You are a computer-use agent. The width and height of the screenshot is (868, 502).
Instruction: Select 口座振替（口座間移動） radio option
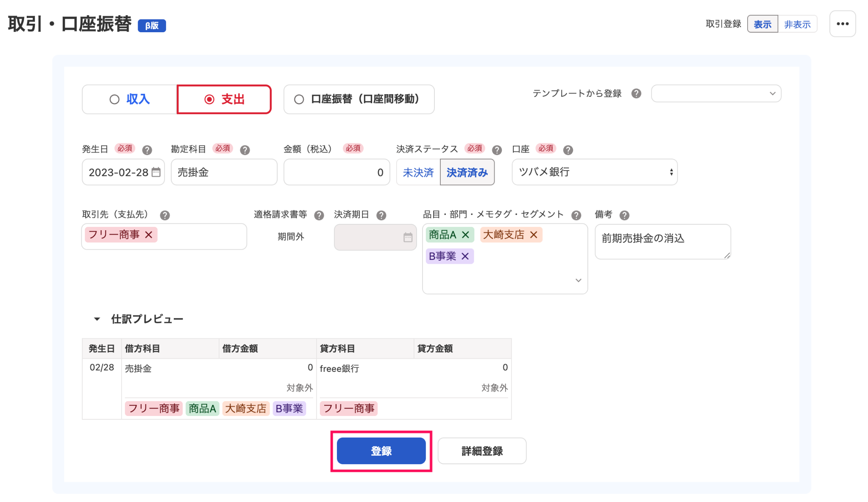[x=359, y=100]
